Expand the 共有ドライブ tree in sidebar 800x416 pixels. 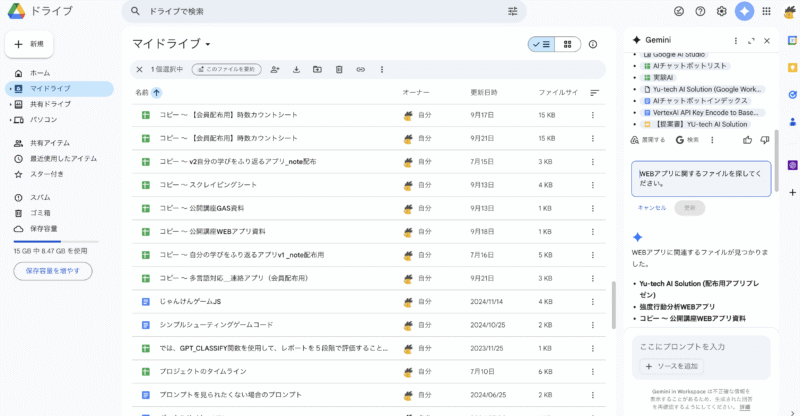9,104
